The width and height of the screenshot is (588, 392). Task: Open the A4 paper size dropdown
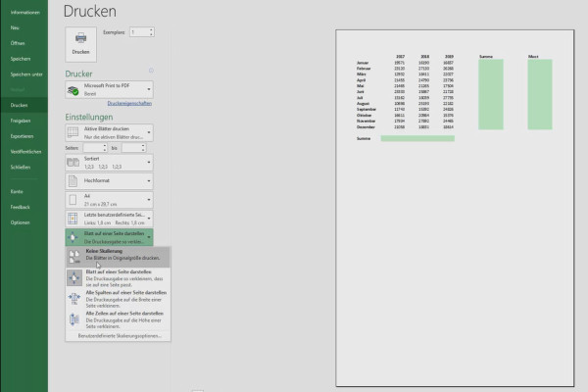pyautogui.click(x=109, y=200)
